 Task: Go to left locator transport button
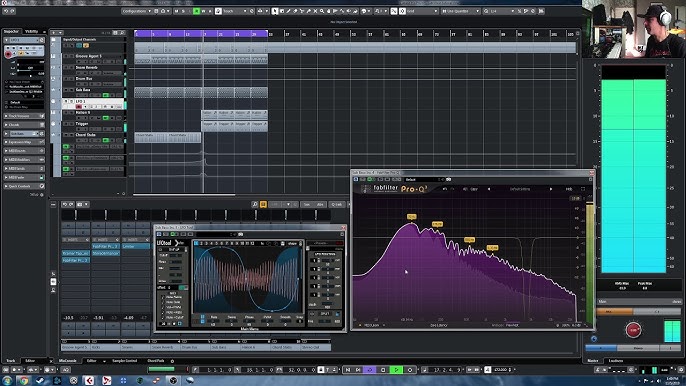point(348,370)
